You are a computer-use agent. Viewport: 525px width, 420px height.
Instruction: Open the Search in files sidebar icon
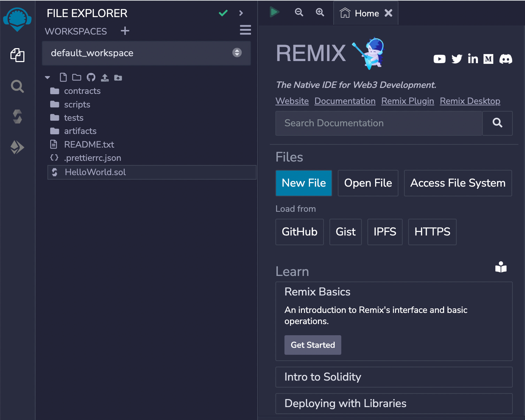click(x=17, y=86)
